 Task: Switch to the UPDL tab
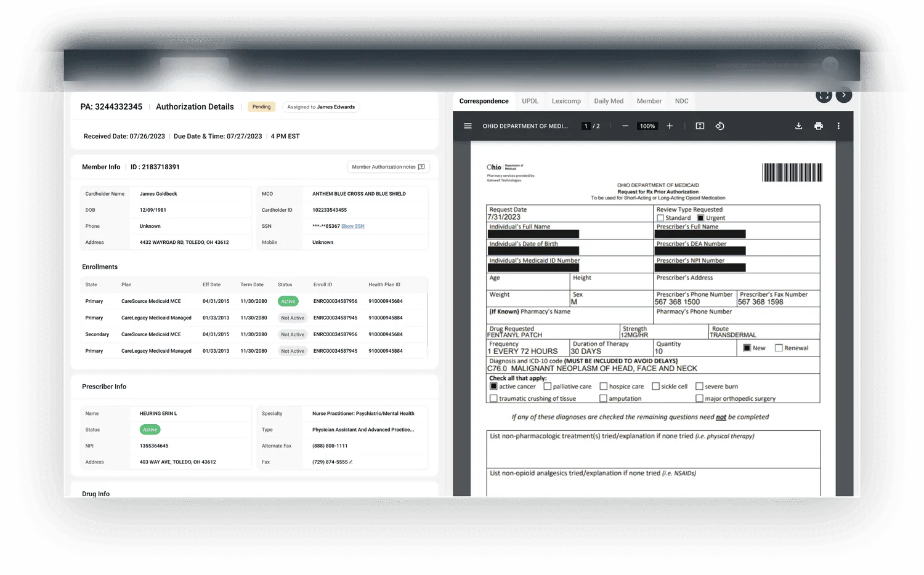coord(530,101)
